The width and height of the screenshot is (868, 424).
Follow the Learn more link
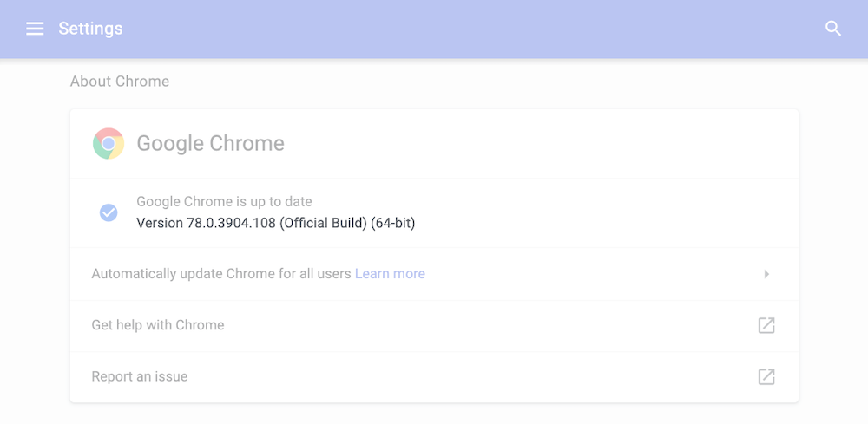390,274
